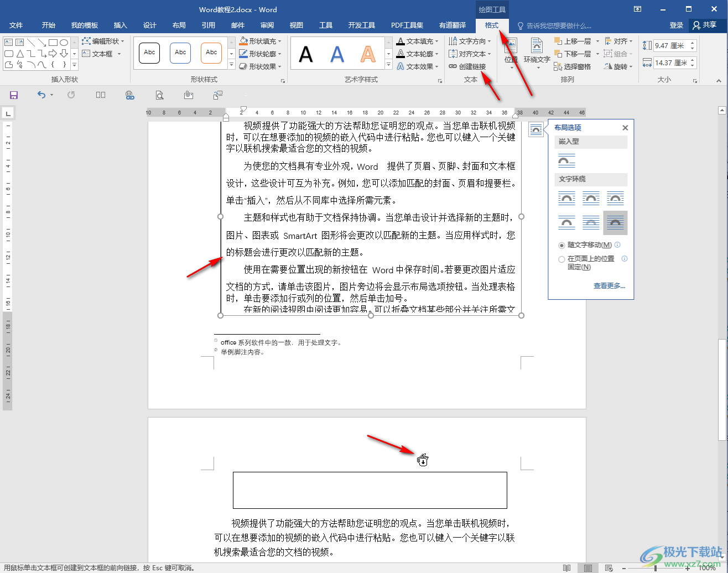Choose the behind-text wrapping option
The image size is (728, 573).
tap(591, 223)
